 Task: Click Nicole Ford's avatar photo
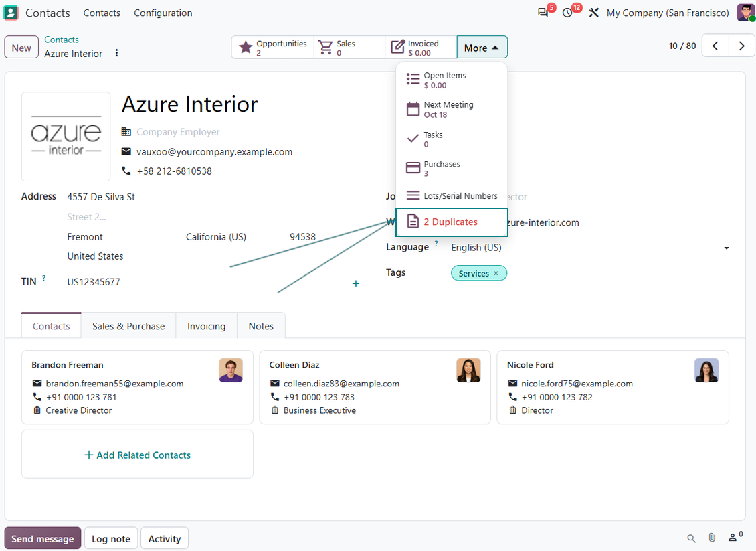(x=706, y=370)
